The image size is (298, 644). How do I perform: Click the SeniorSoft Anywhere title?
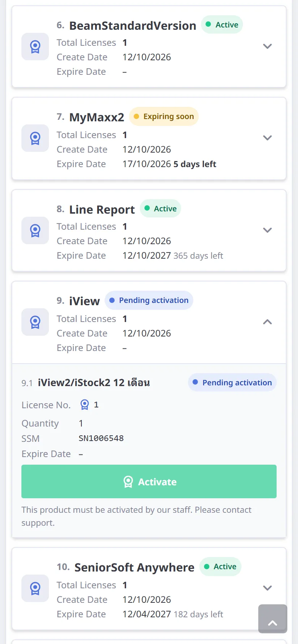tap(134, 567)
